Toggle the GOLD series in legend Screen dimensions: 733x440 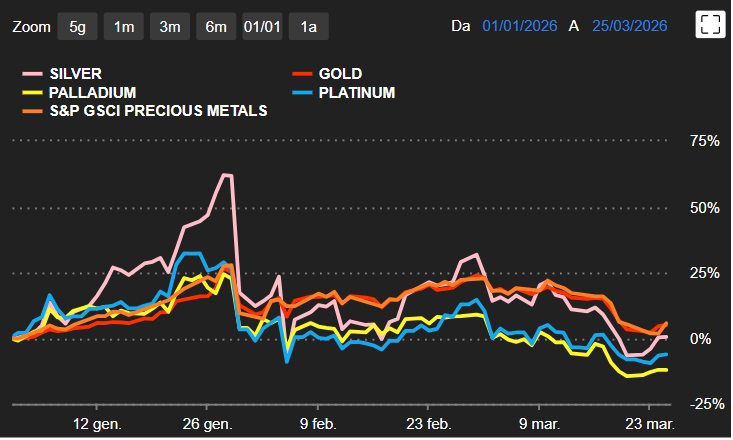tap(340, 74)
